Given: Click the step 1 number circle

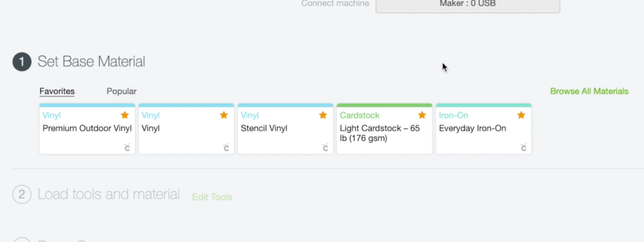Looking at the screenshot, I should 22,62.
